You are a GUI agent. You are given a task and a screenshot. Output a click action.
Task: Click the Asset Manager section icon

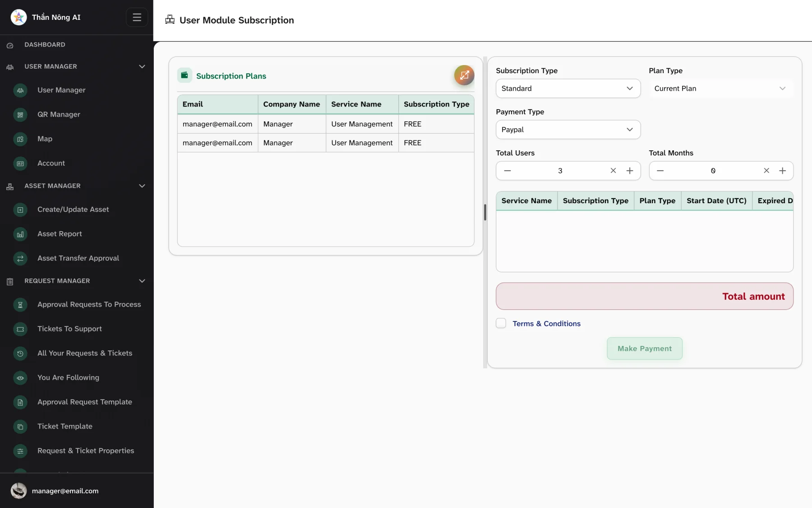pyautogui.click(x=10, y=186)
